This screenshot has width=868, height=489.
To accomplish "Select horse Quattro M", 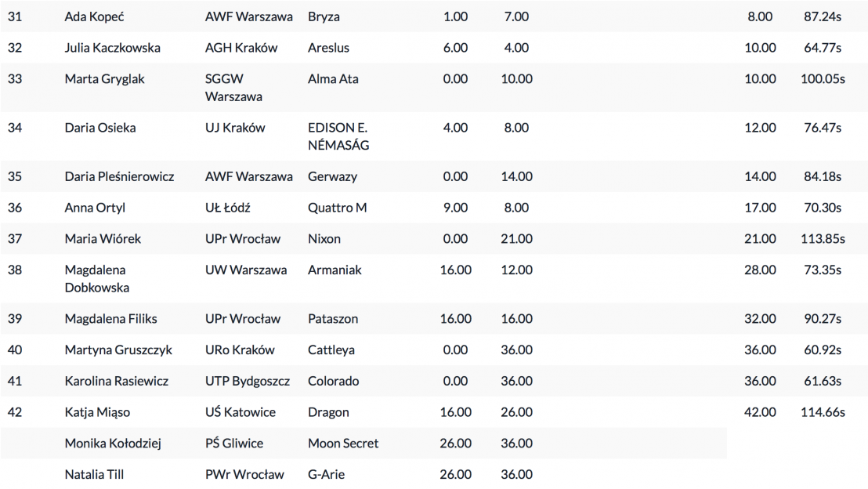I will tap(337, 208).
